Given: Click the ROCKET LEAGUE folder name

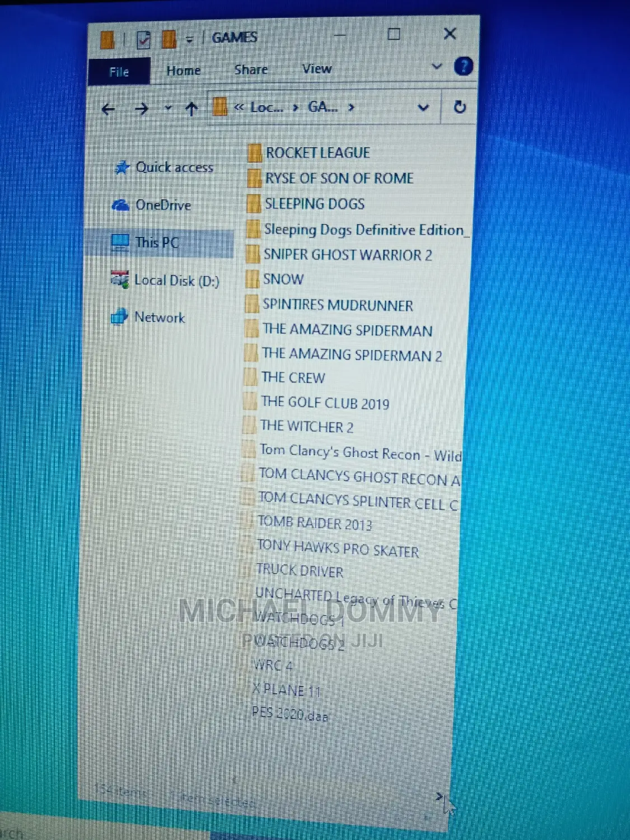Looking at the screenshot, I should (318, 153).
